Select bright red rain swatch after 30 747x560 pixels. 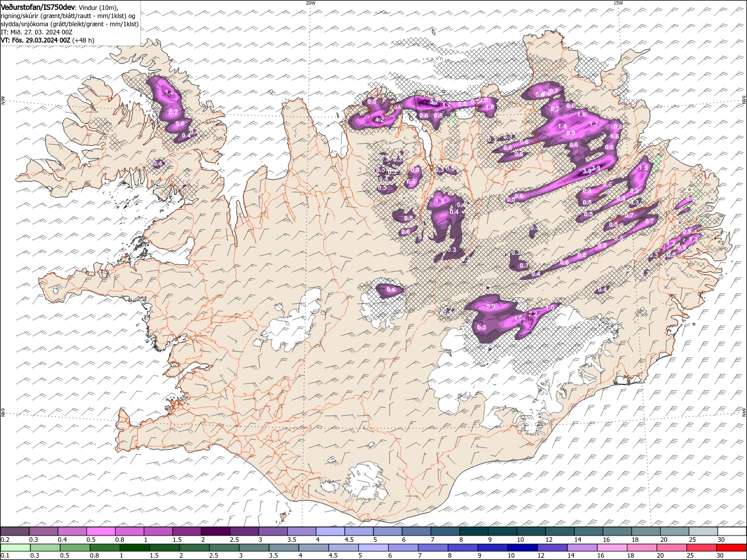click(731, 548)
